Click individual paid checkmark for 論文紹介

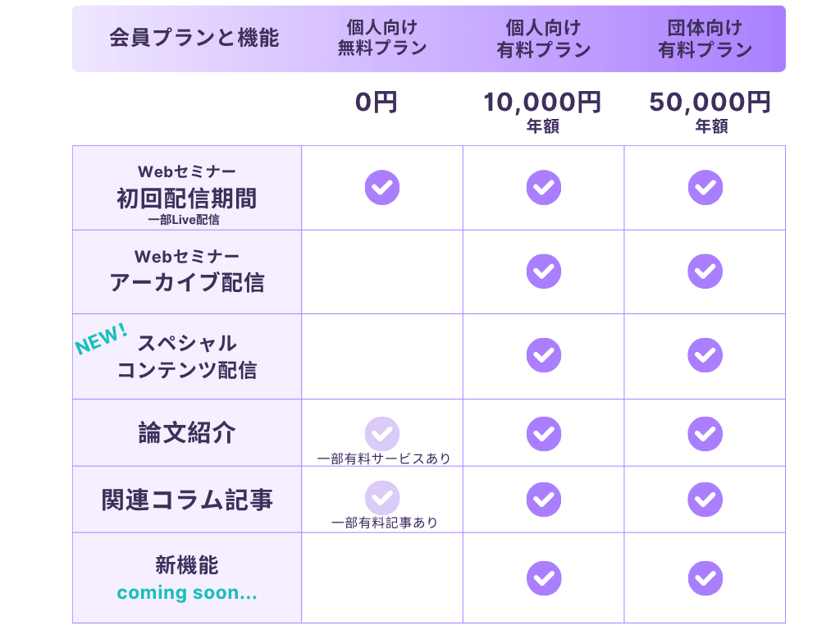[x=543, y=434]
